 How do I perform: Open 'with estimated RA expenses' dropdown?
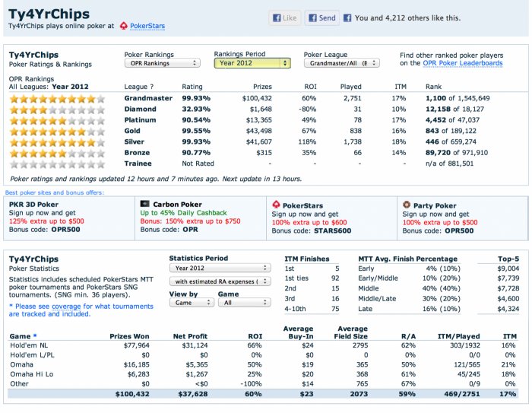[220, 281]
